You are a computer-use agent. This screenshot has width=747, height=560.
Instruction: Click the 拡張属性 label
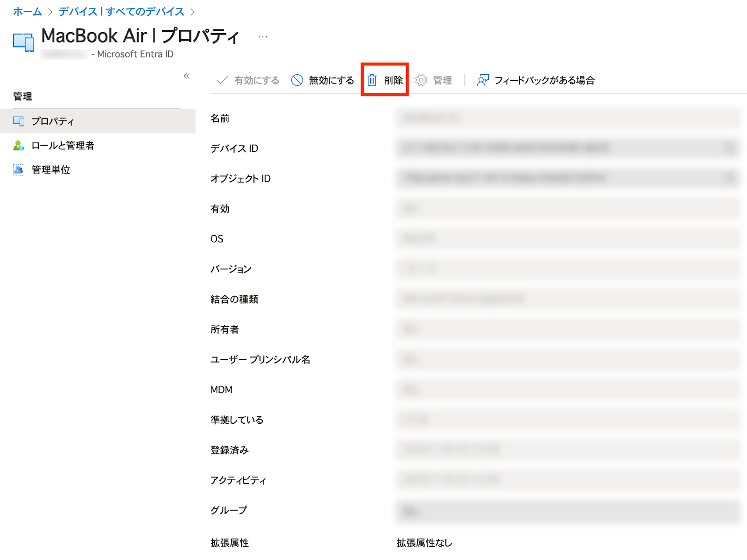point(230,543)
